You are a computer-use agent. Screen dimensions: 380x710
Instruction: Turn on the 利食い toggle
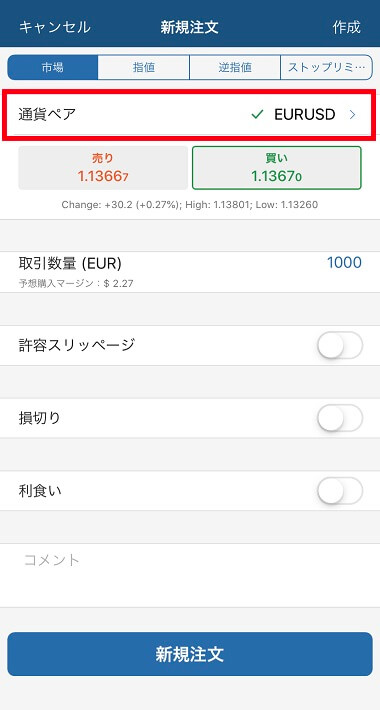click(x=340, y=490)
